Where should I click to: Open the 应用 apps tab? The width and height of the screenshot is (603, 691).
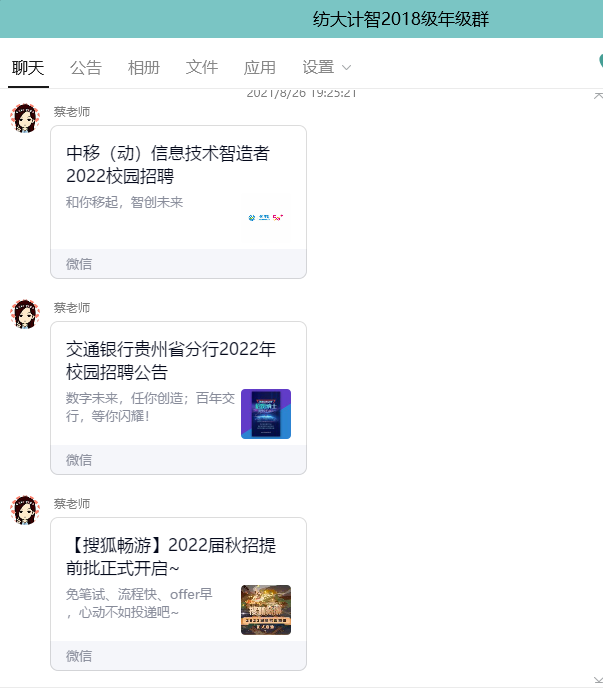tap(260, 68)
